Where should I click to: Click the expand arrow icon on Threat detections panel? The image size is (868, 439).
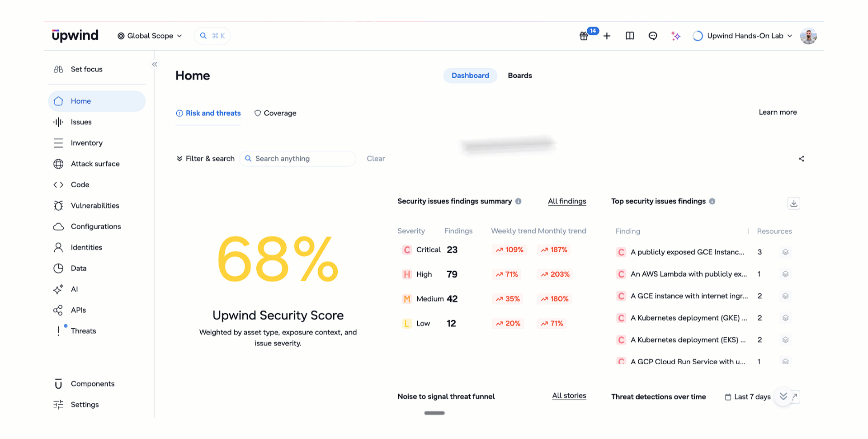795,397
